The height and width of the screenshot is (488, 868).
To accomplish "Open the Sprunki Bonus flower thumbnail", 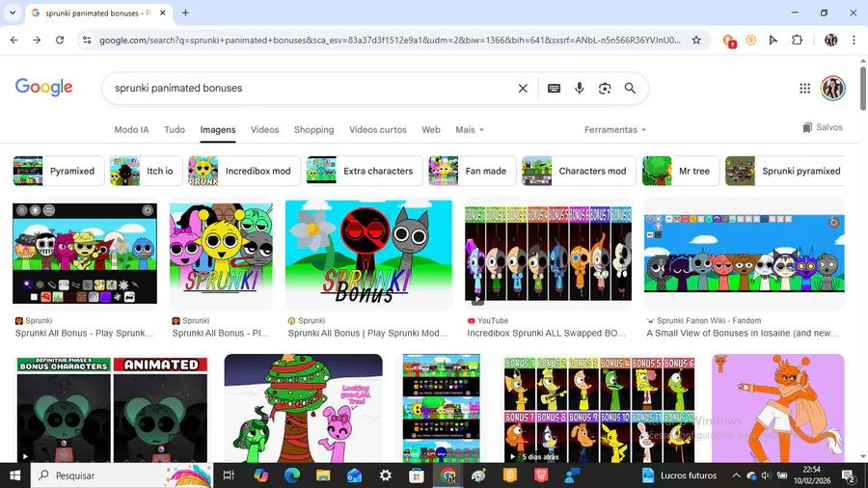I will coord(368,254).
